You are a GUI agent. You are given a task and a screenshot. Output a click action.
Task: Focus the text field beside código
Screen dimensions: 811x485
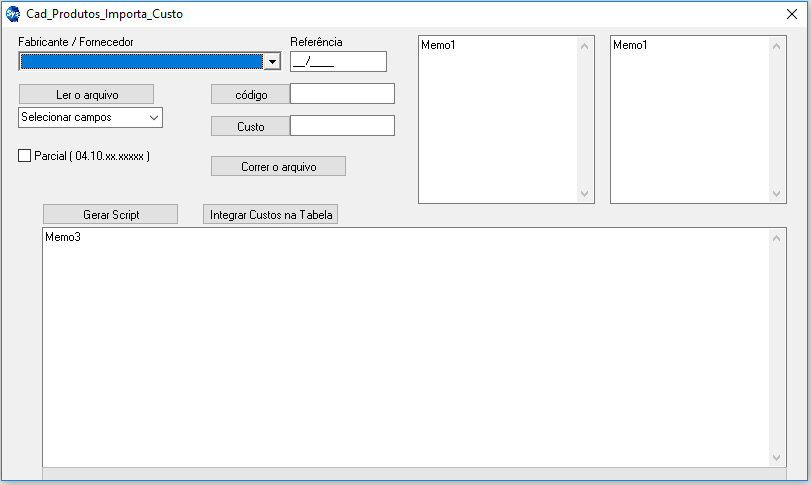tap(342, 94)
